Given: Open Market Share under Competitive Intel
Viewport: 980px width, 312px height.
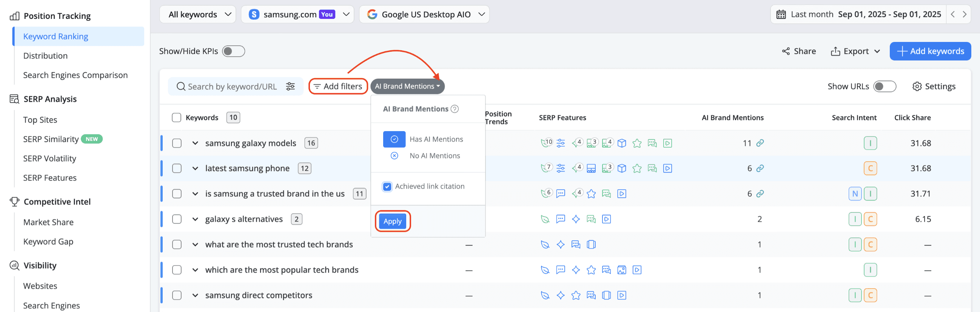Looking at the screenshot, I should pyautogui.click(x=48, y=222).
